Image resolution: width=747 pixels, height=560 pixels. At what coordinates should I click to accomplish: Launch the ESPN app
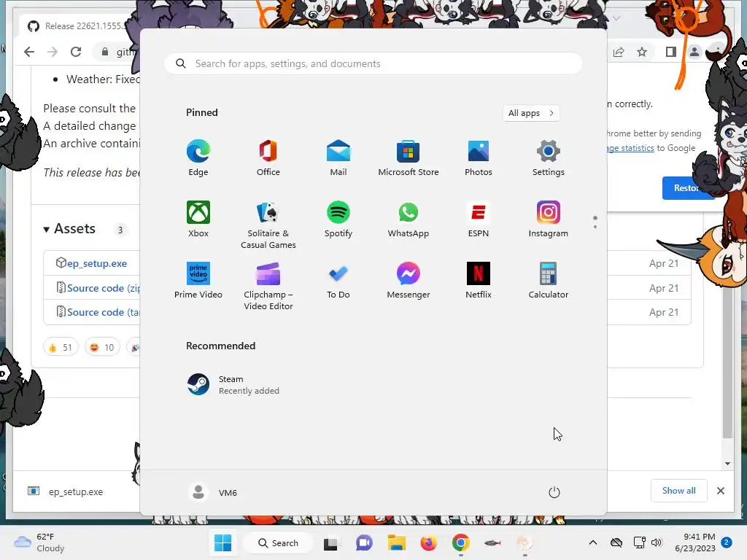tap(479, 219)
